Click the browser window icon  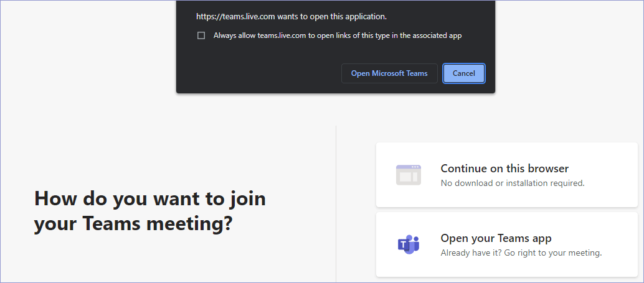(408, 175)
